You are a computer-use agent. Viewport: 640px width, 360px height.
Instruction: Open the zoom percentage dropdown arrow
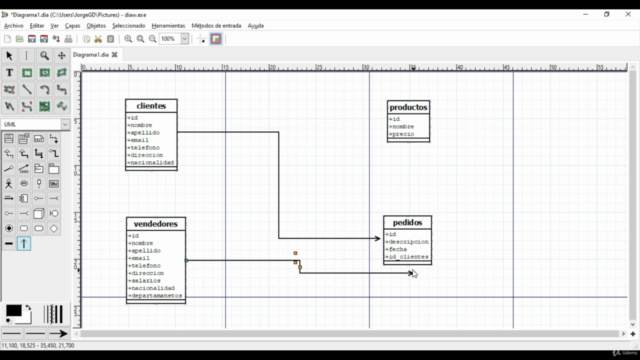[x=184, y=39]
